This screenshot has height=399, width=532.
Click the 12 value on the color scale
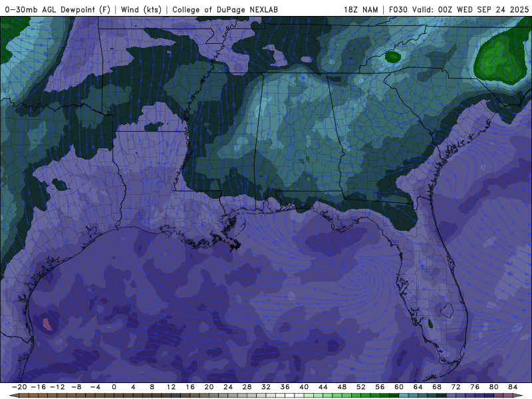click(x=171, y=387)
